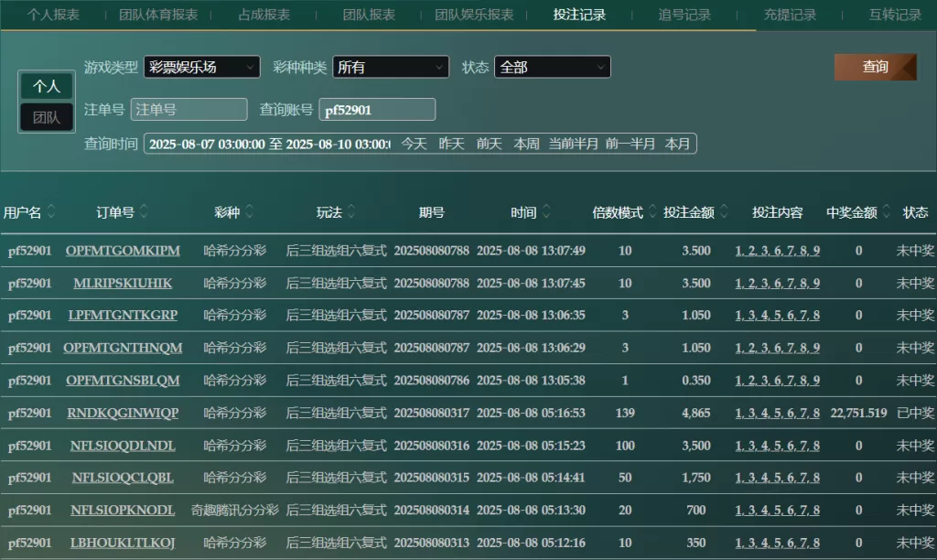Viewport: 937px width, 560px height.
Task: Switch to 团队体育报表 tab
Action: point(158,15)
